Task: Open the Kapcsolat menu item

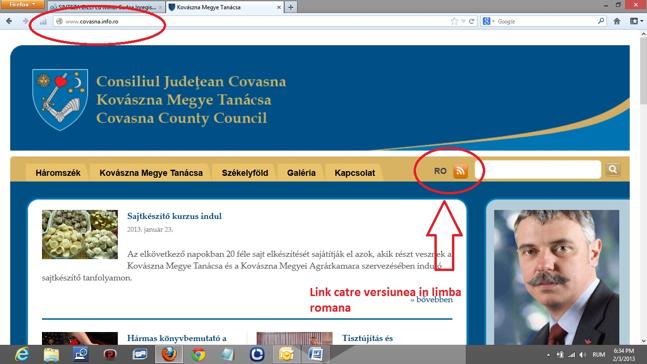Action: coord(355,173)
